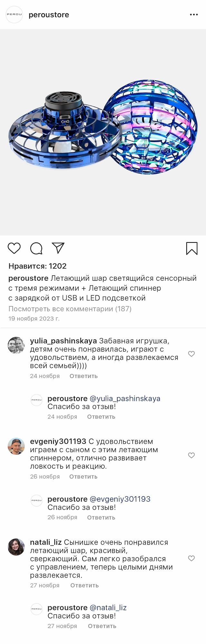Share the post via paper plane icon
206x644 pixels.
pos(58,248)
